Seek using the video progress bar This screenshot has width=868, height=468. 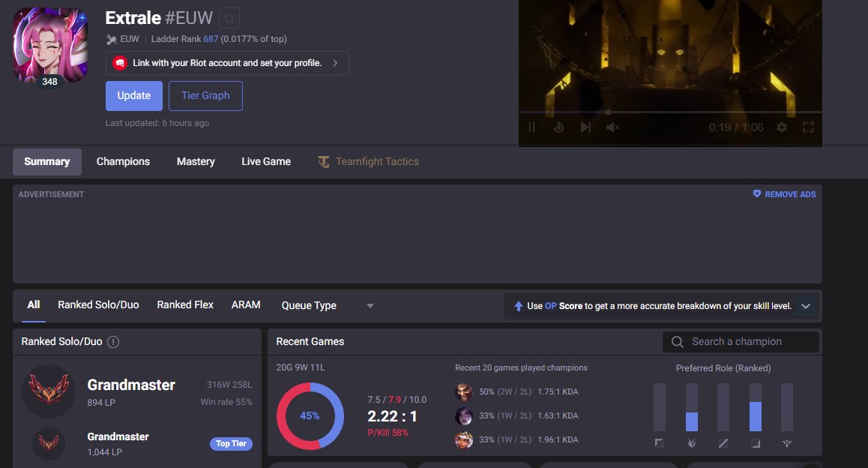pos(671,112)
